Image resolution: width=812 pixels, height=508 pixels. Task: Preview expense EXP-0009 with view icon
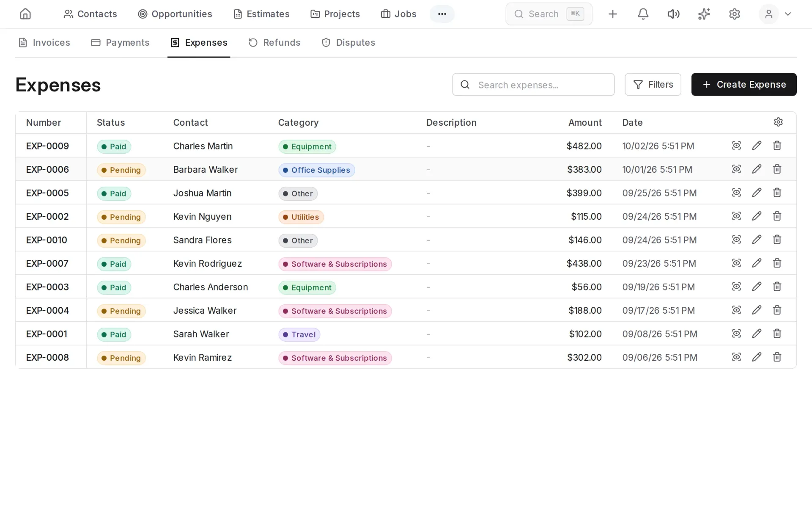click(736, 146)
